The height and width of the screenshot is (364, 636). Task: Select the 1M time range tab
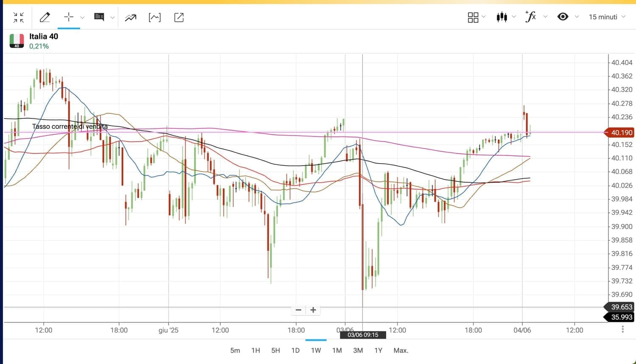337,350
